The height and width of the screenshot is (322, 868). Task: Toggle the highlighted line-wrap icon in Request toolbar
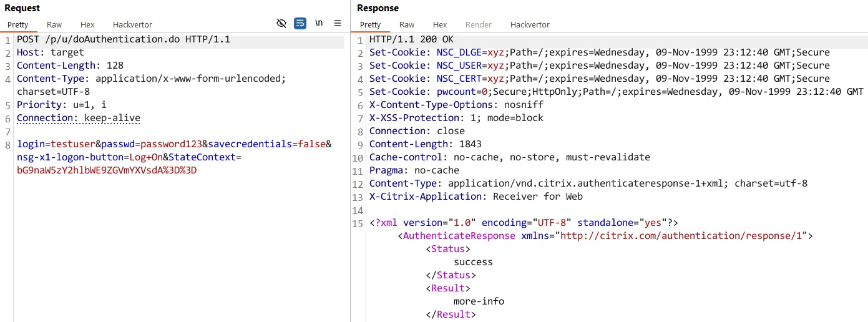tap(300, 24)
